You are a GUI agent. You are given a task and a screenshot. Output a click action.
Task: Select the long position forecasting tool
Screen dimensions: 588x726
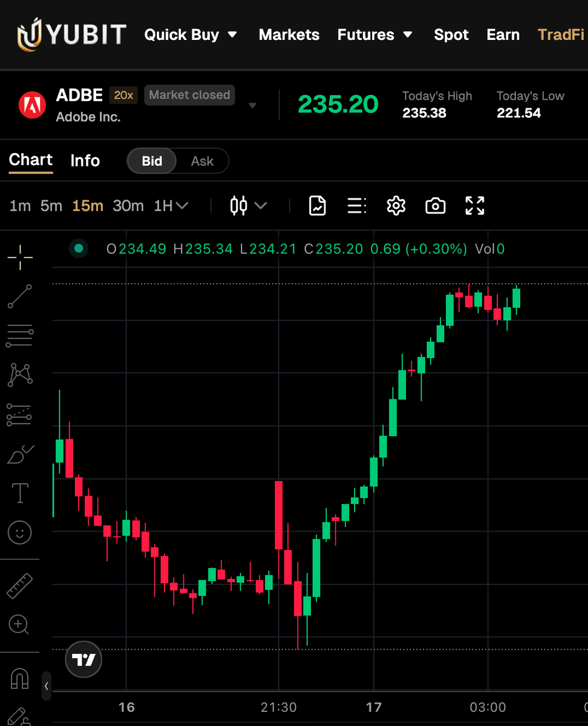pyautogui.click(x=19, y=414)
